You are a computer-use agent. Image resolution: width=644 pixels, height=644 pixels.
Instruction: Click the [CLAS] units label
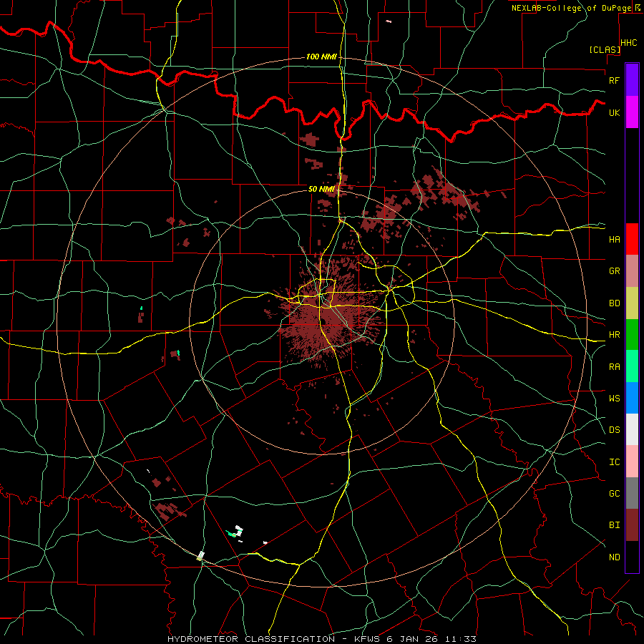605,50
